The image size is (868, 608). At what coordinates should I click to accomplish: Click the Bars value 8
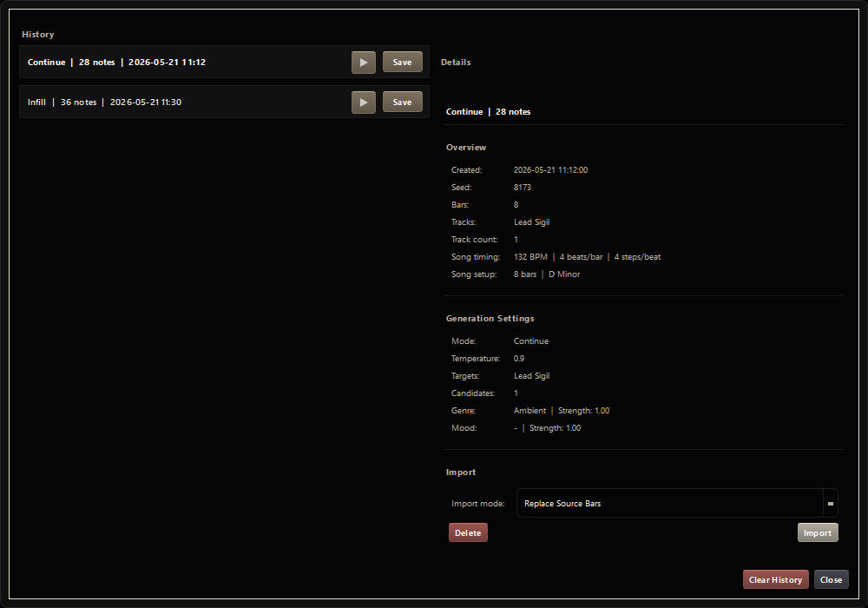tap(516, 205)
